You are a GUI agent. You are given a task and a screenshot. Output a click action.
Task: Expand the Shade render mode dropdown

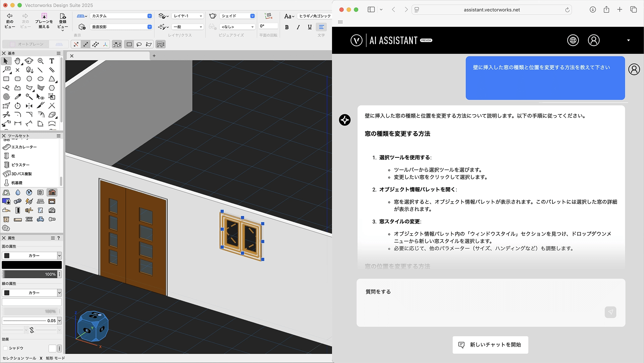[x=237, y=16]
